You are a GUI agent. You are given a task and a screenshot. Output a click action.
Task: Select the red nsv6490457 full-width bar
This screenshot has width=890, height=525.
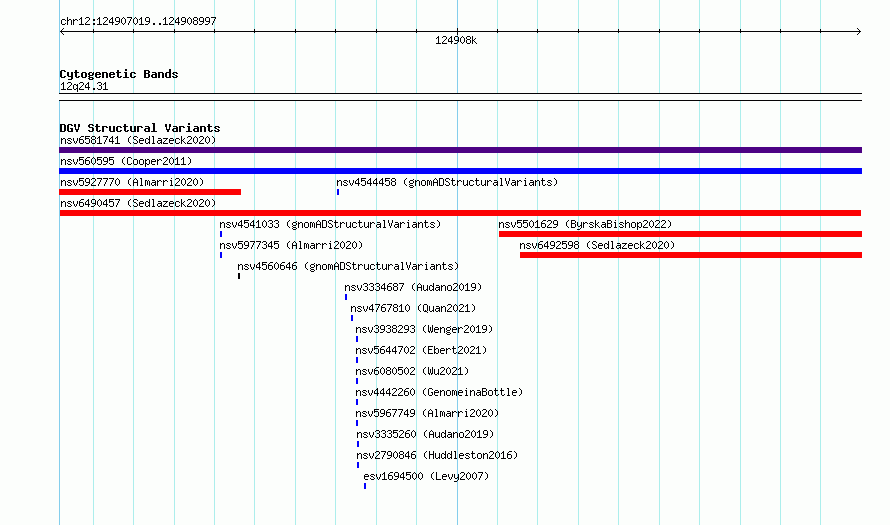[x=460, y=213]
